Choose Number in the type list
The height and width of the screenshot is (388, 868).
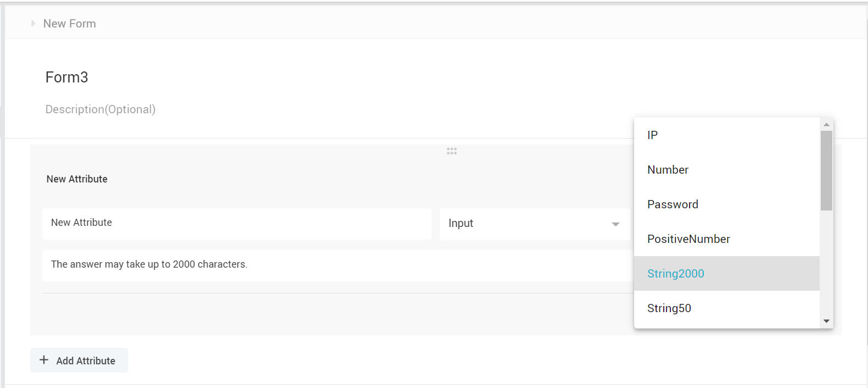click(668, 170)
